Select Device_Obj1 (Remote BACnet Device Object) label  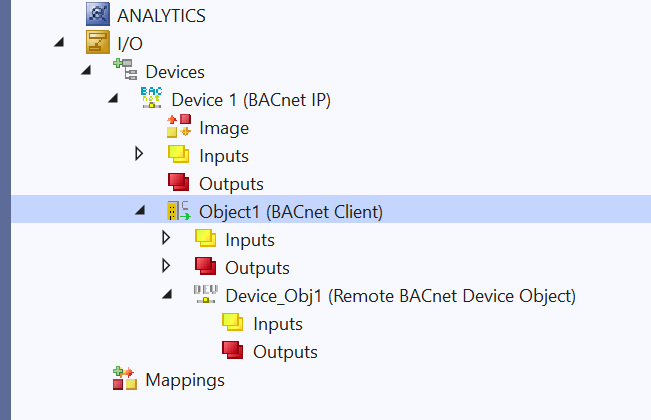[401, 296]
